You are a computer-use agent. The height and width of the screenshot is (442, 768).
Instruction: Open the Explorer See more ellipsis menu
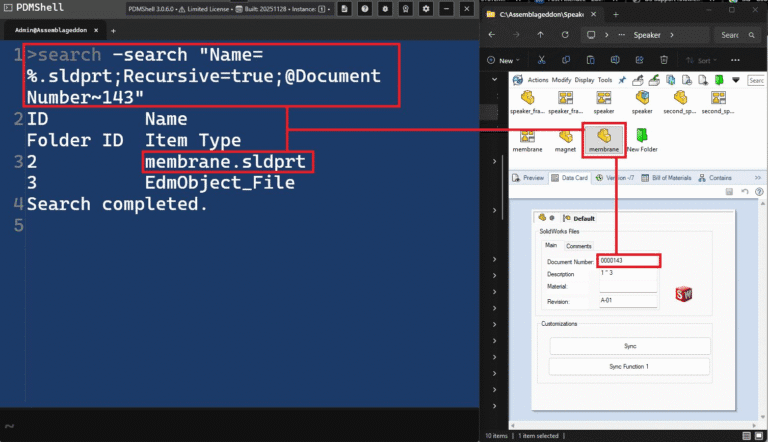(x=735, y=60)
